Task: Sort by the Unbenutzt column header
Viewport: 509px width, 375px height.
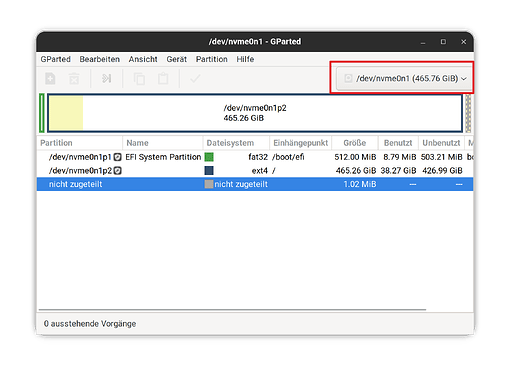Action: [441, 143]
